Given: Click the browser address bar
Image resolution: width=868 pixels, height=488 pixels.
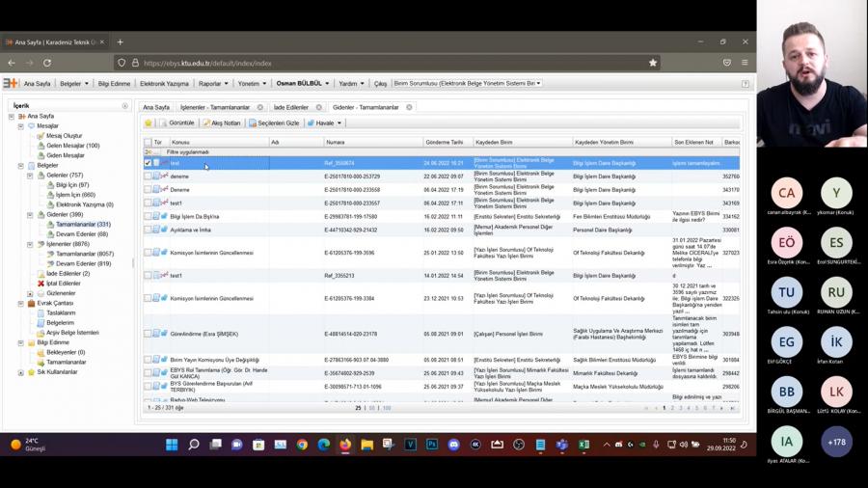Looking at the screenshot, I should [388, 63].
